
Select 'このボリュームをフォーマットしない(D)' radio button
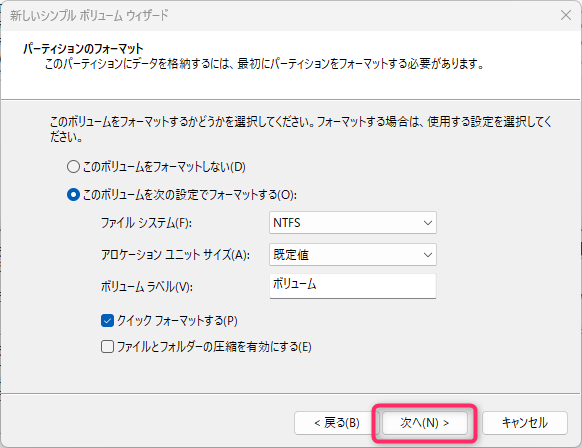click(x=73, y=167)
